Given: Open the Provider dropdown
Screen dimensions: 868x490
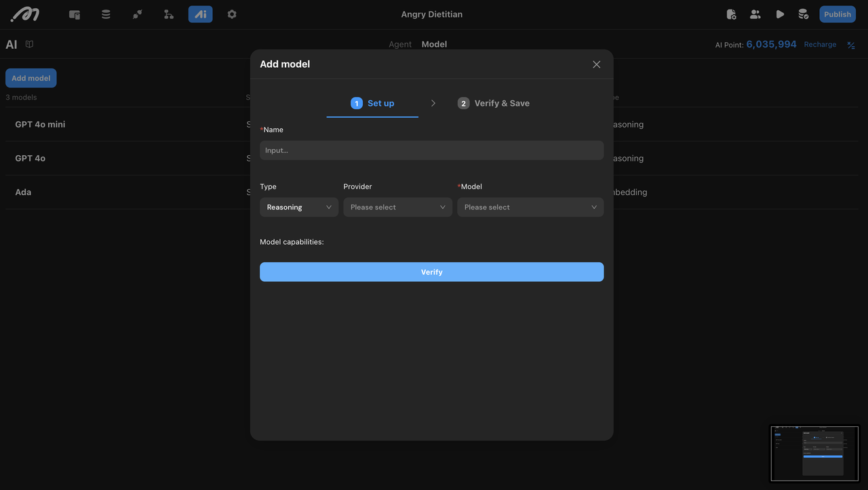Looking at the screenshot, I should tap(398, 207).
